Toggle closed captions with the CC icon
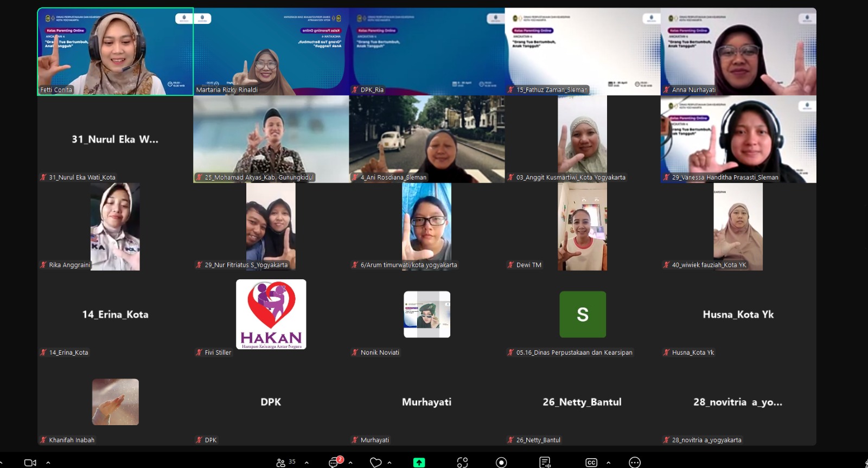The image size is (868, 468). 591,463
